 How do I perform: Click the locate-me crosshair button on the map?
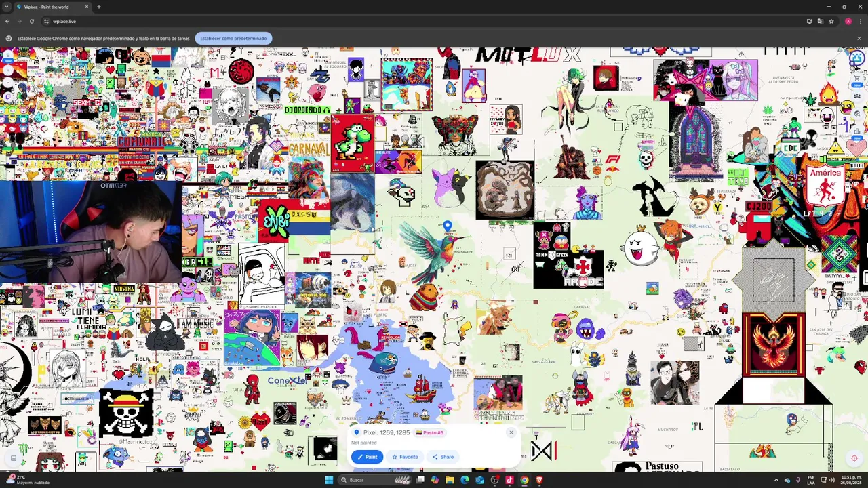click(x=854, y=458)
